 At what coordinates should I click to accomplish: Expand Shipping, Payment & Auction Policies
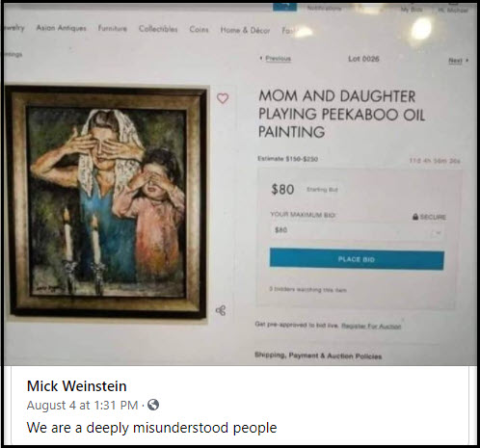318,356
